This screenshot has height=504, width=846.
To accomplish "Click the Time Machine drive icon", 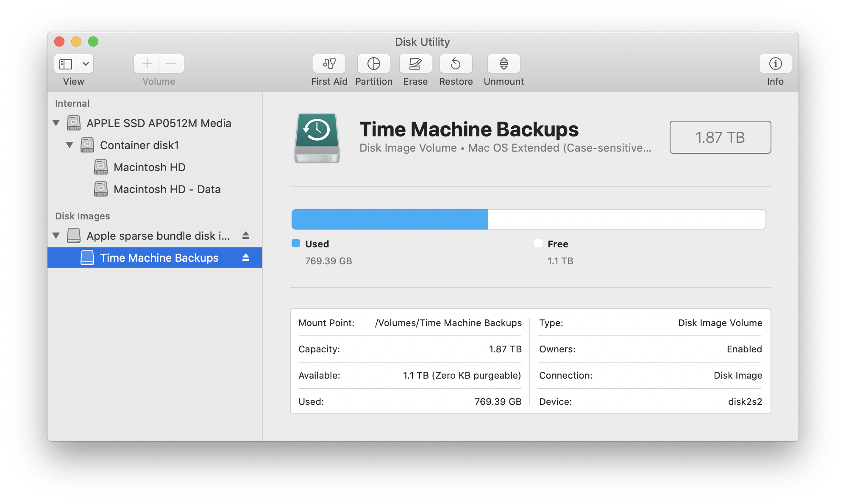I will pos(317,138).
